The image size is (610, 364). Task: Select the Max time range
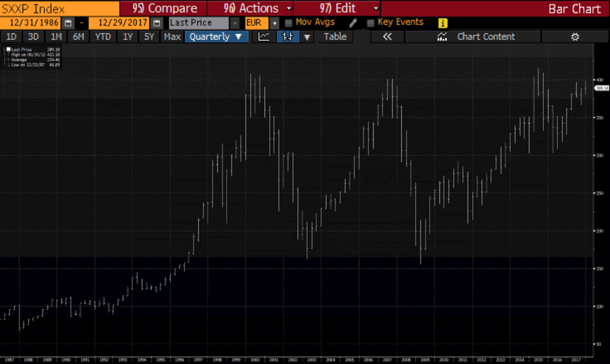(x=172, y=37)
